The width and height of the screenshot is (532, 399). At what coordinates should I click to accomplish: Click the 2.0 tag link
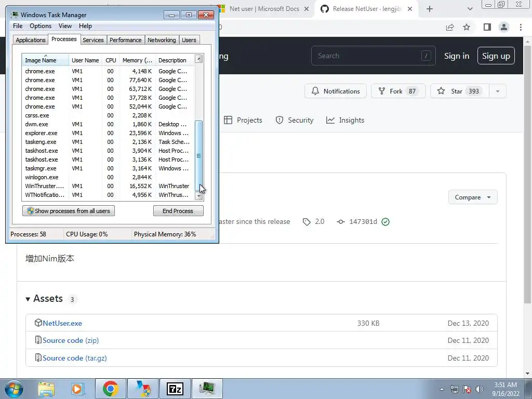[313, 221]
